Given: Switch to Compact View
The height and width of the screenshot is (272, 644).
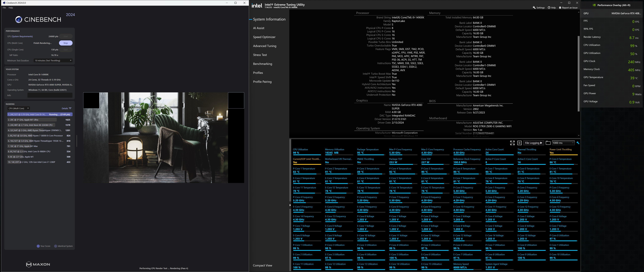Looking at the screenshot, I should pos(263,265).
